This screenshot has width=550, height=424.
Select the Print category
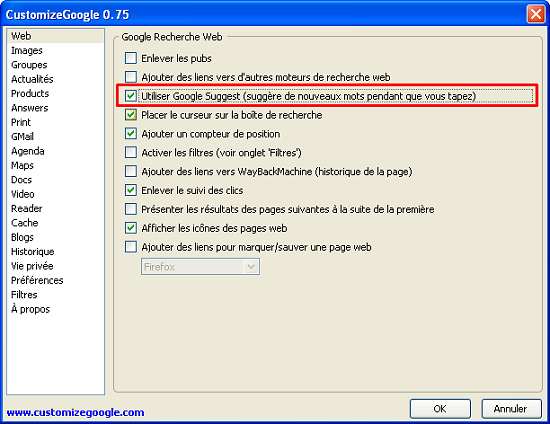55,122
